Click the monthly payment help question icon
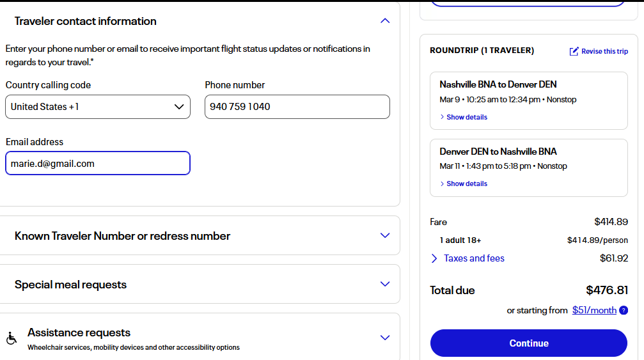Screen dimensions: 644x360 tap(624, 311)
